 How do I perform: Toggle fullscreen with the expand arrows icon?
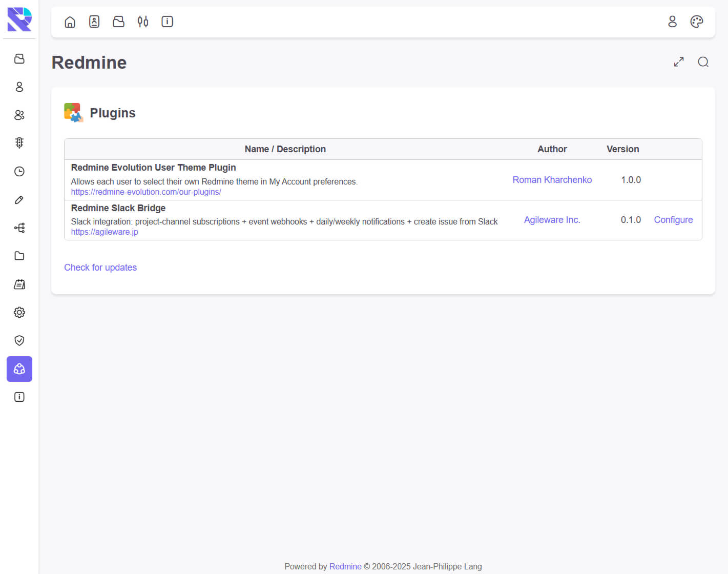[679, 62]
